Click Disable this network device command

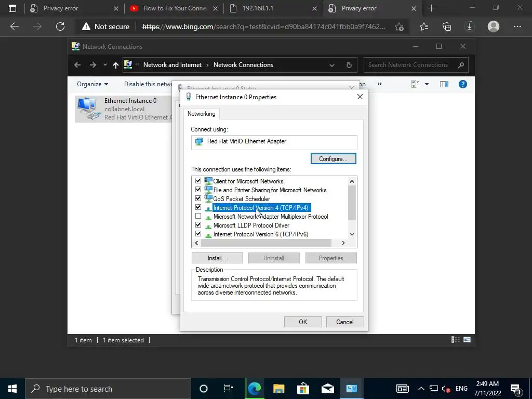[x=148, y=84]
